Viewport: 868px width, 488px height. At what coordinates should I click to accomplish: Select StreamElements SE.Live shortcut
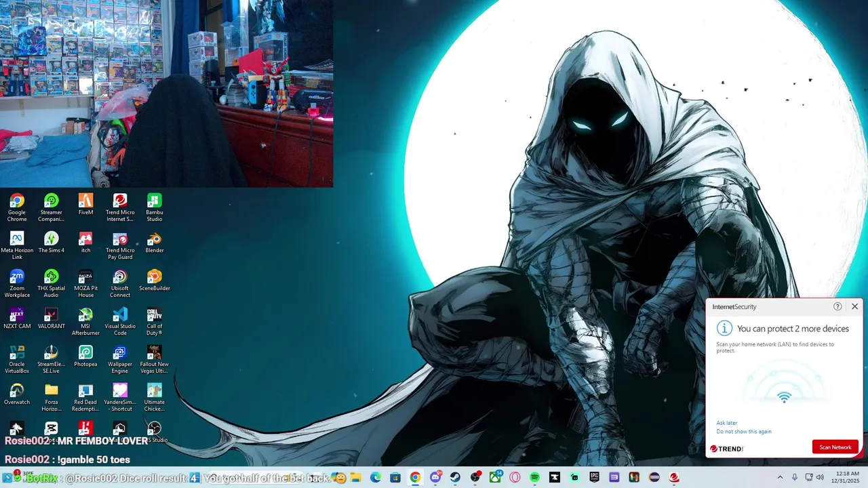pyautogui.click(x=52, y=359)
